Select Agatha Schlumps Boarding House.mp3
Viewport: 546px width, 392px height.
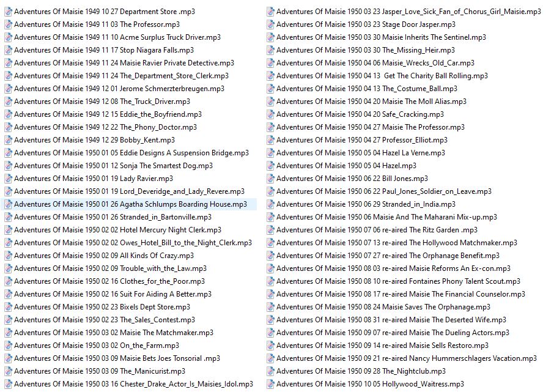pyautogui.click(x=130, y=204)
